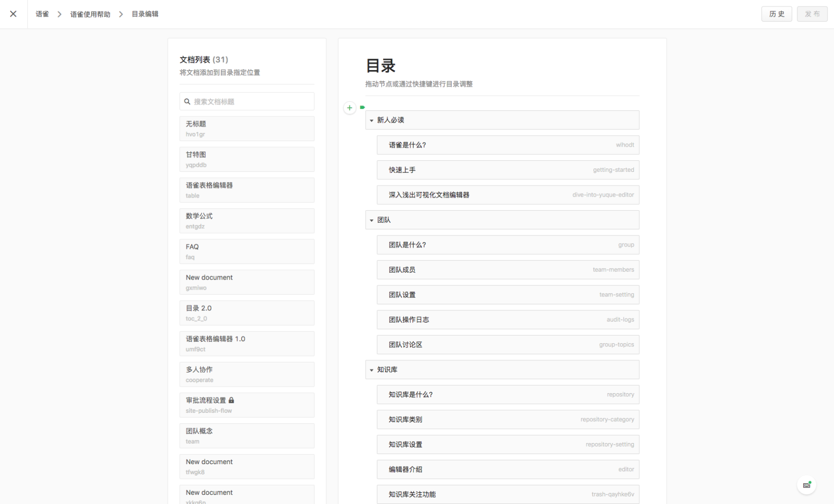
Task: Collapse the 知识库 section
Action: point(372,369)
